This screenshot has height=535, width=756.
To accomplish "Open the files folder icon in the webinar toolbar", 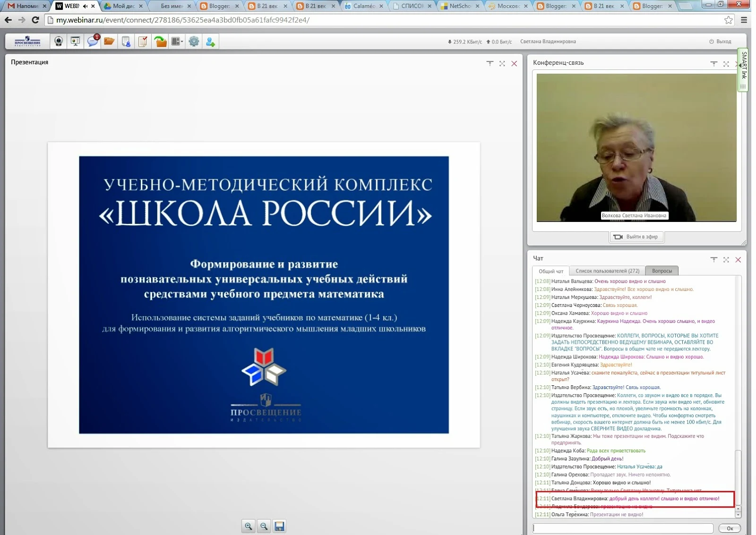I will point(109,42).
